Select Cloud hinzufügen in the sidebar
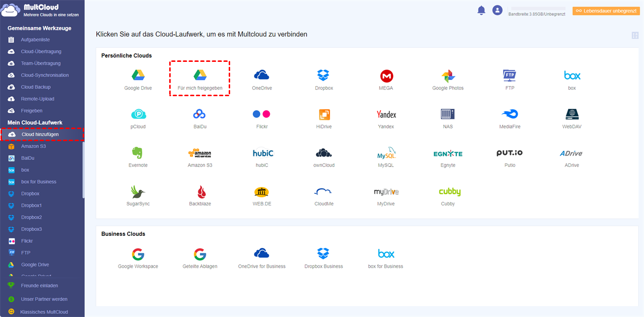The width and height of the screenshot is (644, 317). (x=42, y=134)
